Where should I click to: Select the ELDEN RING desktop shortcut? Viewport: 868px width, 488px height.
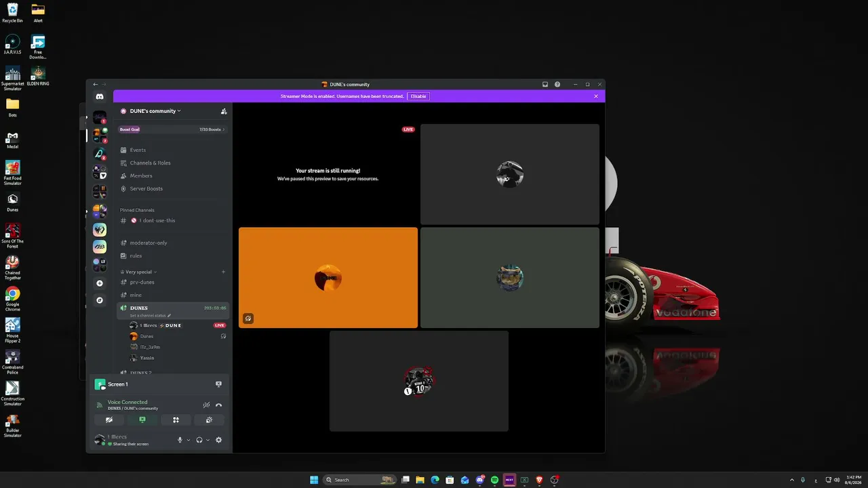click(38, 76)
